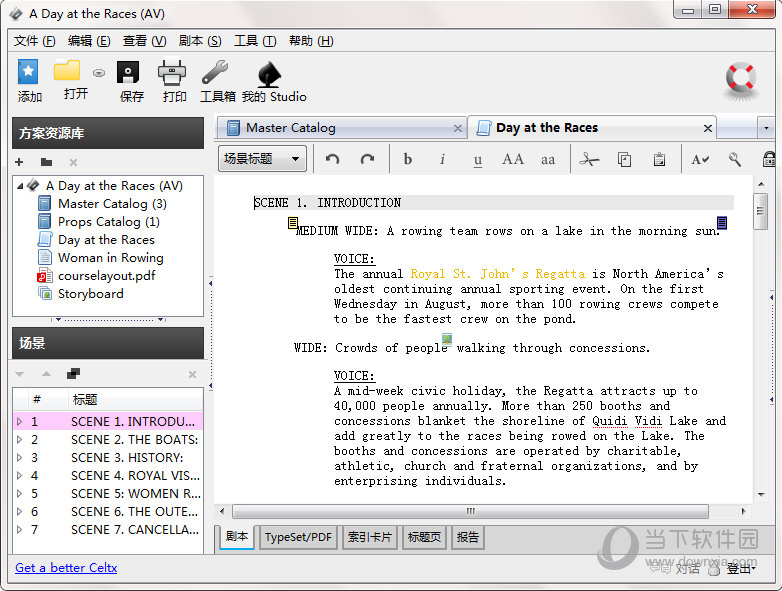Open the 文件 (F) menu
The image size is (782, 591).
pyautogui.click(x=34, y=41)
